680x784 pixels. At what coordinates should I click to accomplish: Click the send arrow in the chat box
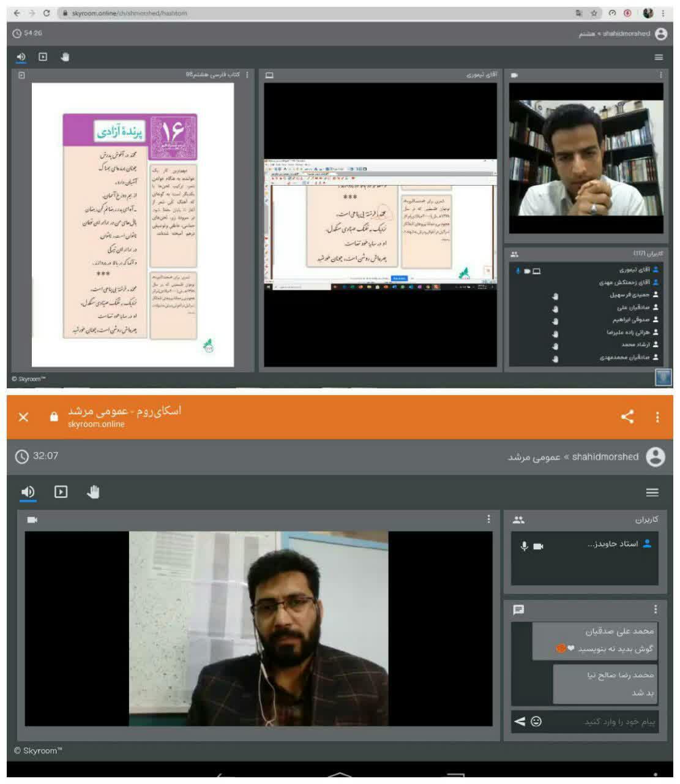click(520, 722)
